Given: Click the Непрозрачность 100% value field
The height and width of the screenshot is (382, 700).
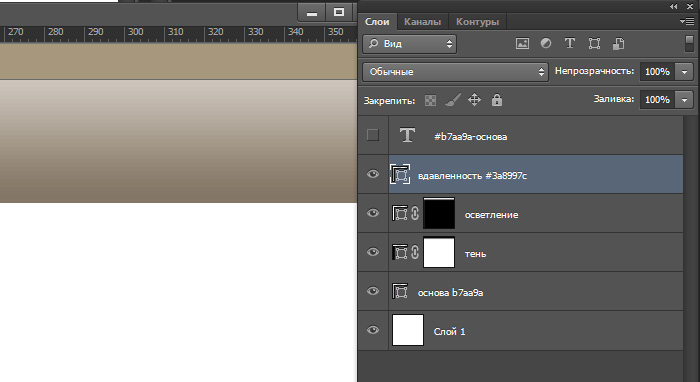Looking at the screenshot, I should pos(658,71).
